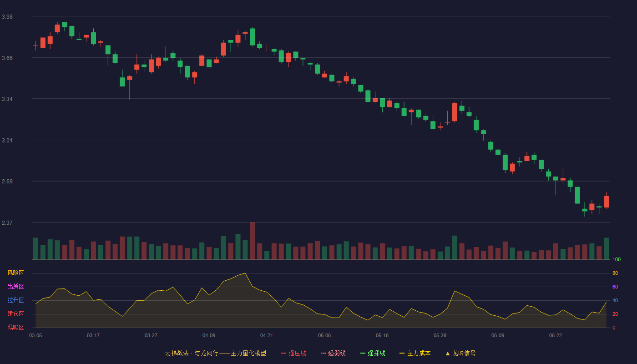Click the 04-21 date label
This screenshot has height=364, width=637.
[x=267, y=335]
